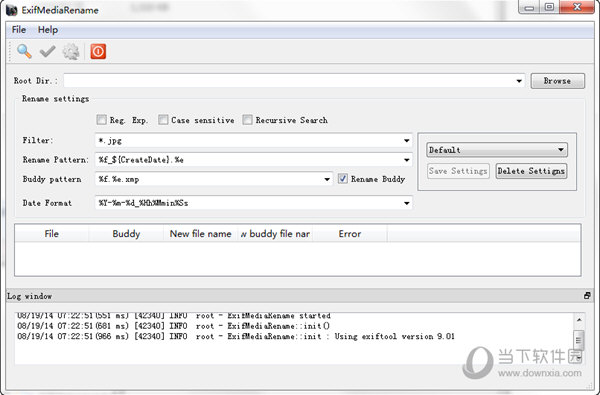Click the File column header
The image size is (600, 395).
coord(52,233)
